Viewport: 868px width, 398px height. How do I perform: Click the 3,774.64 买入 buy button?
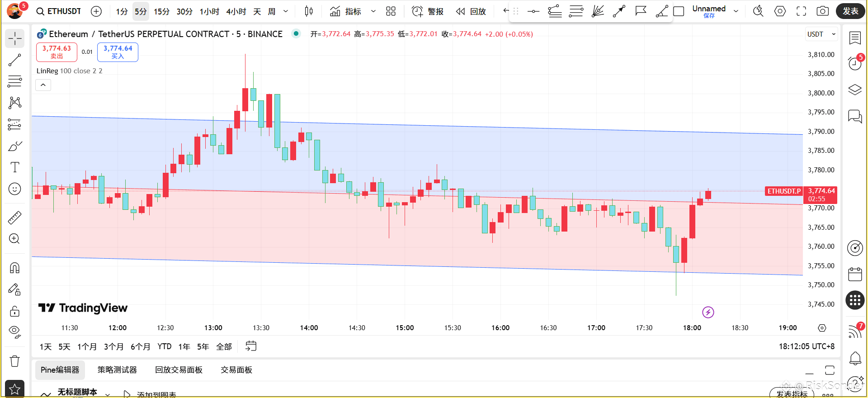118,52
